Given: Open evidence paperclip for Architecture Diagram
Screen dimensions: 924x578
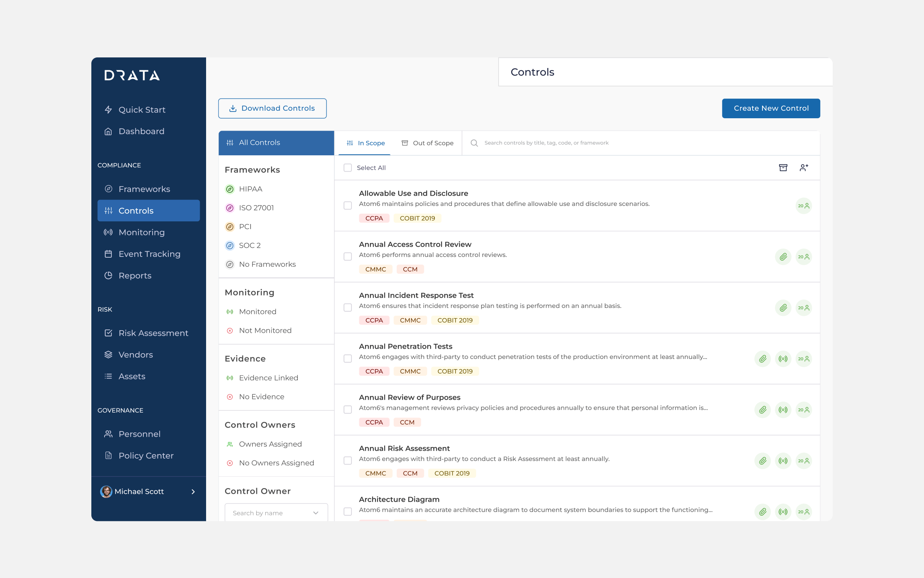Looking at the screenshot, I should pos(762,512).
